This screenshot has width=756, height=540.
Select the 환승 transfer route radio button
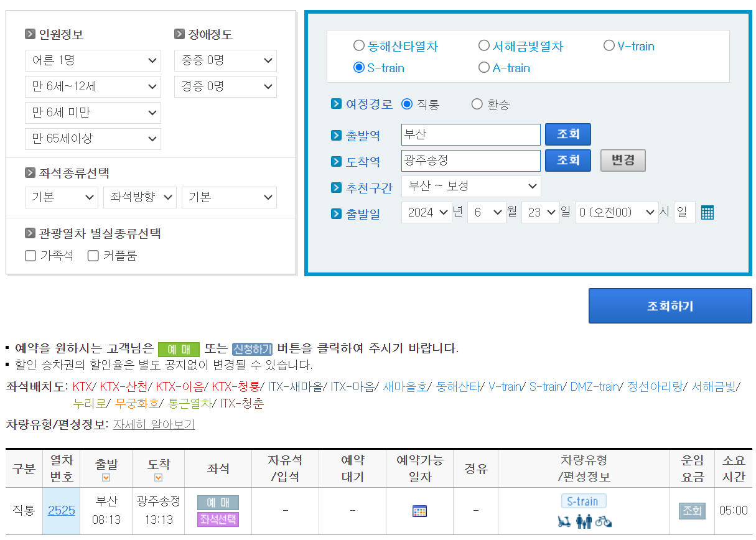tap(477, 104)
